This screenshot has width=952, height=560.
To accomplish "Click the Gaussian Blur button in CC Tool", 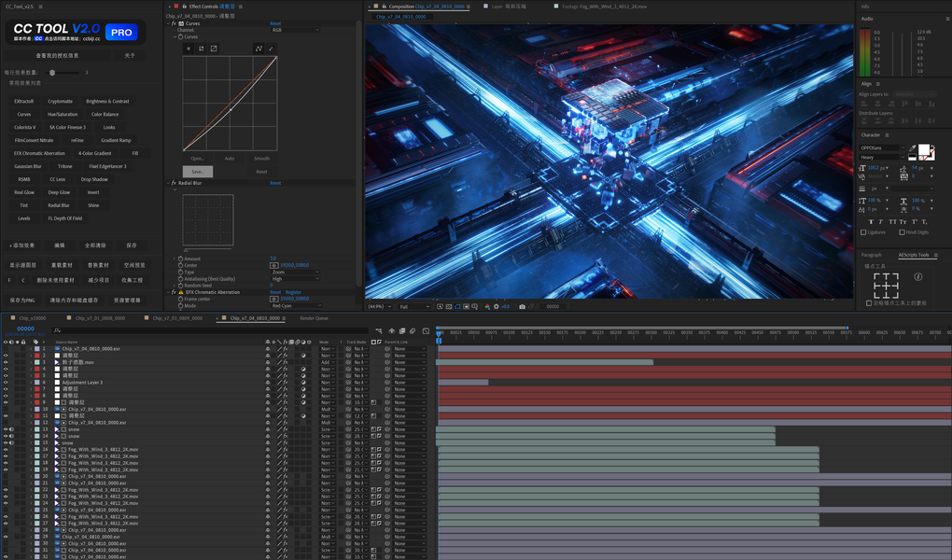I will pyautogui.click(x=28, y=166).
